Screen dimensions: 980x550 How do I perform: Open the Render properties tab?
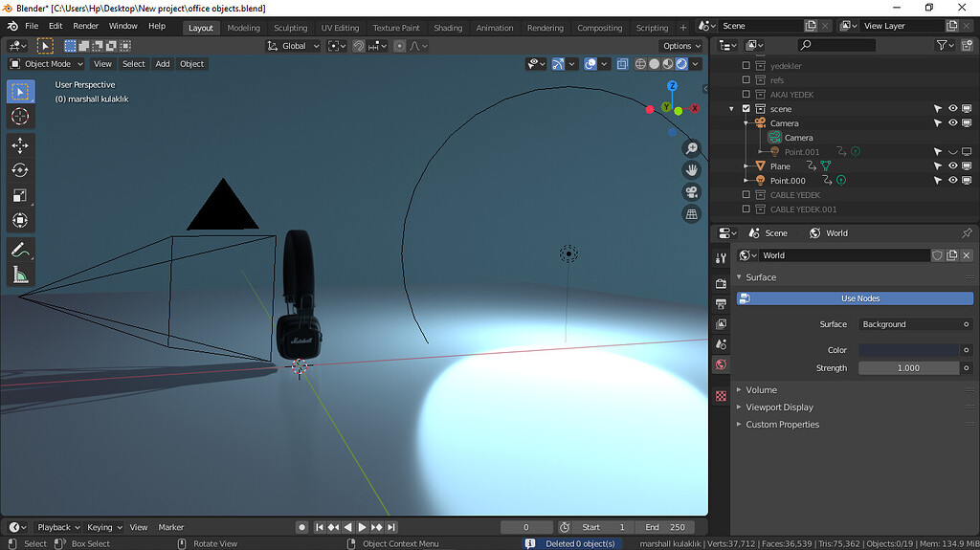(x=721, y=283)
